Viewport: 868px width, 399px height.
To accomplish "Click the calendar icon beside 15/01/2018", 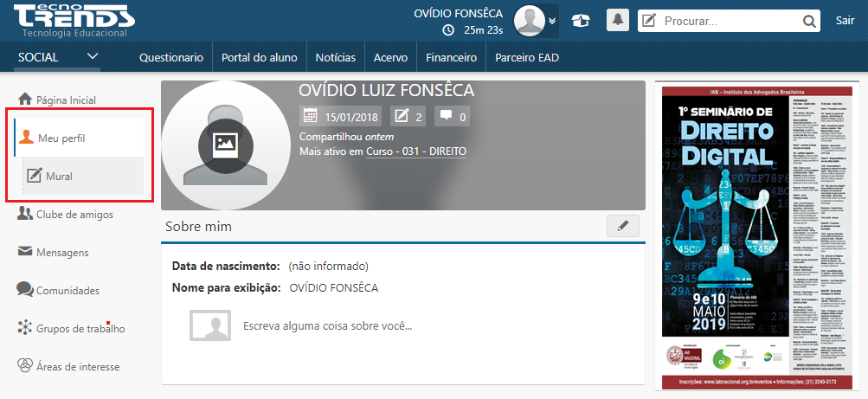I will [311, 116].
